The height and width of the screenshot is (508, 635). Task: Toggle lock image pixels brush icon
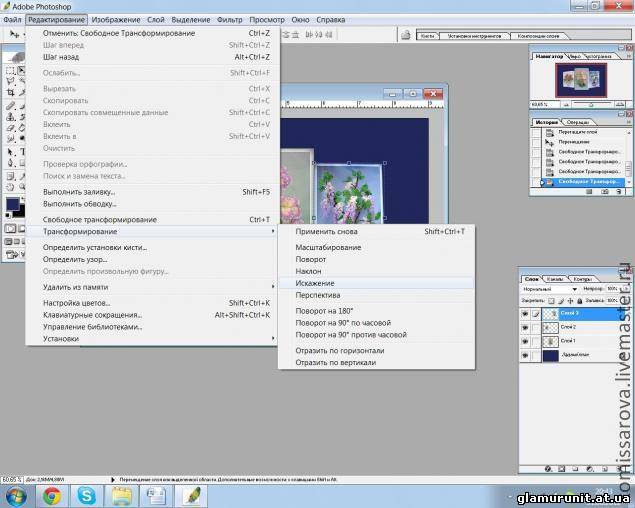561,301
